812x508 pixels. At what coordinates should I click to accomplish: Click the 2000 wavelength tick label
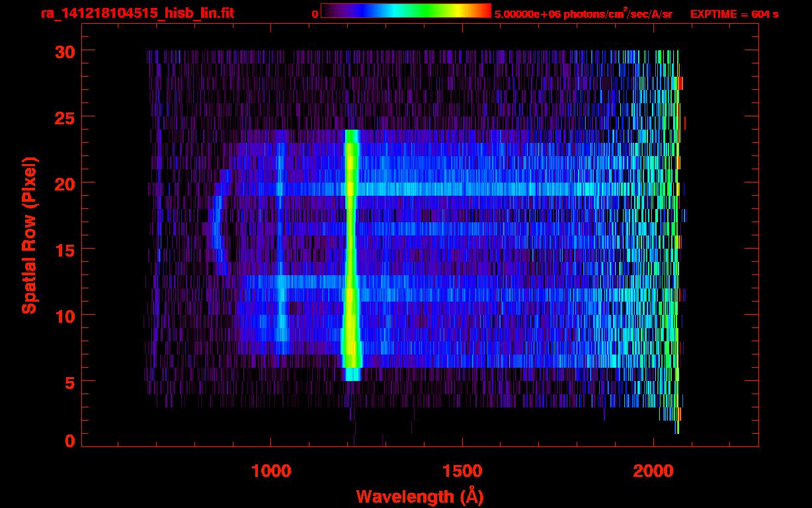click(653, 471)
